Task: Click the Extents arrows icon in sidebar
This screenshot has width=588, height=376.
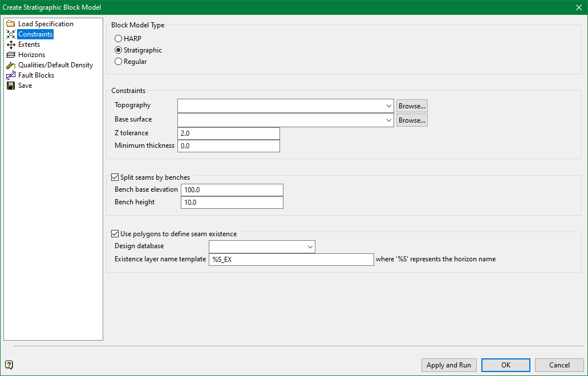Action: click(10, 45)
